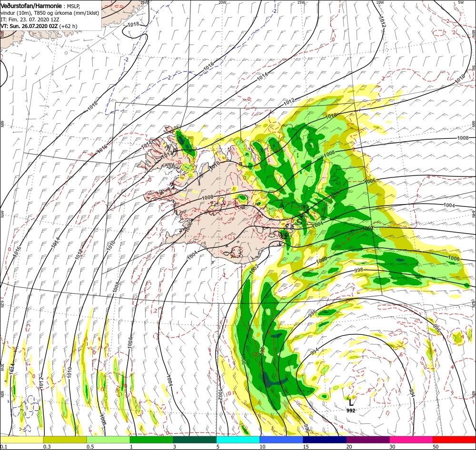Click the light green 0.5–1 legend swatch
This screenshot has height=450, width=476.
coord(108,440)
